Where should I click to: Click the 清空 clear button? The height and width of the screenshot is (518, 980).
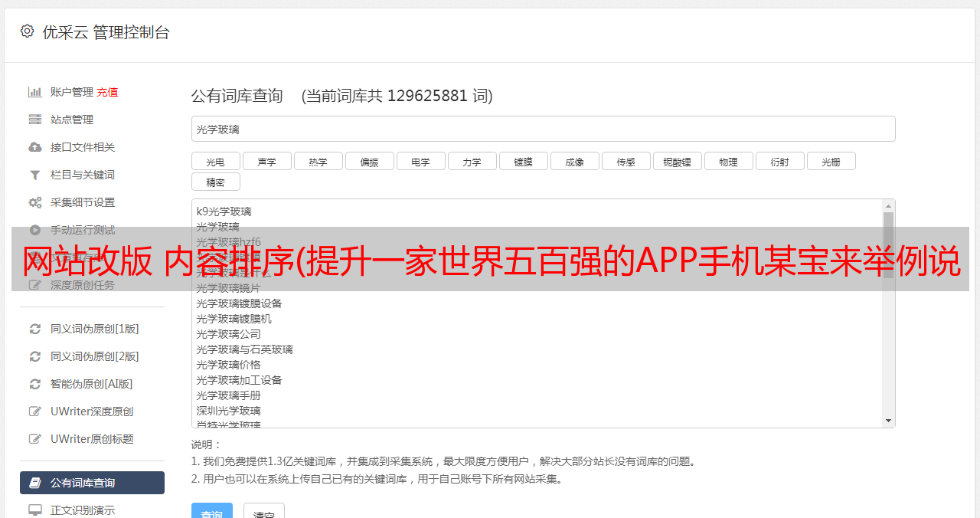[264, 512]
